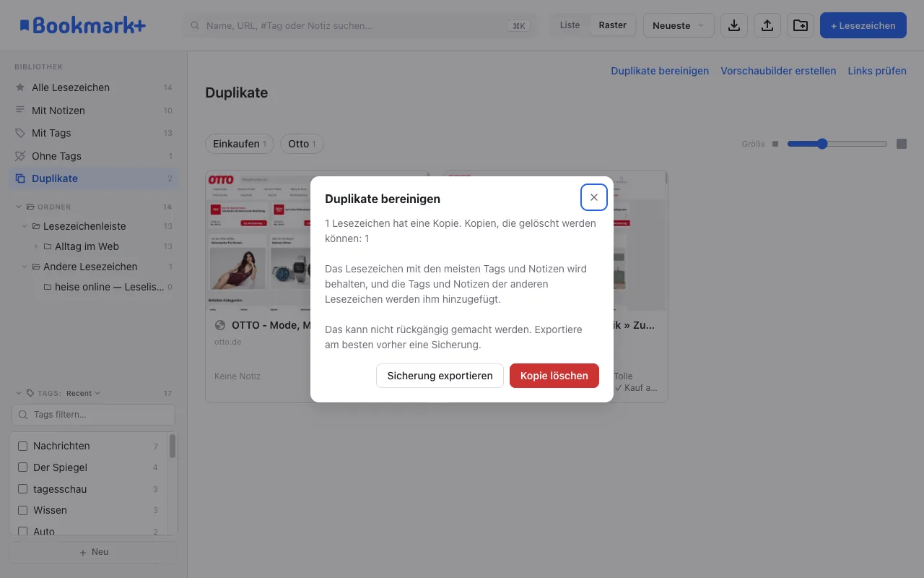Click the Sicherung exportieren button

440,376
